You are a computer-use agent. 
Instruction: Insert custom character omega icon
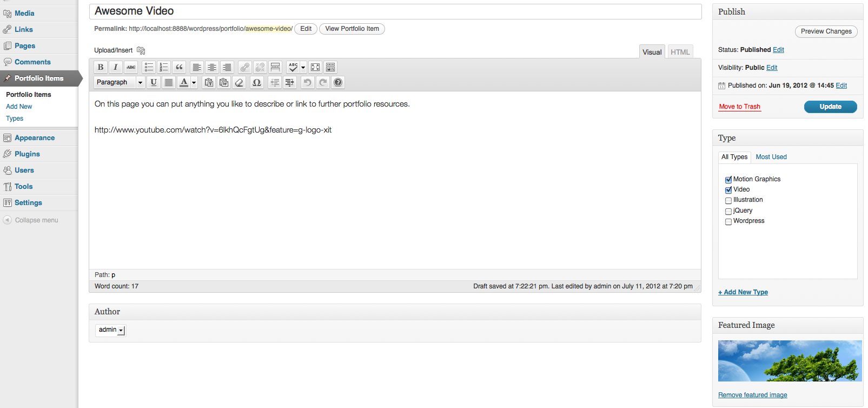(x=257, y=82)
